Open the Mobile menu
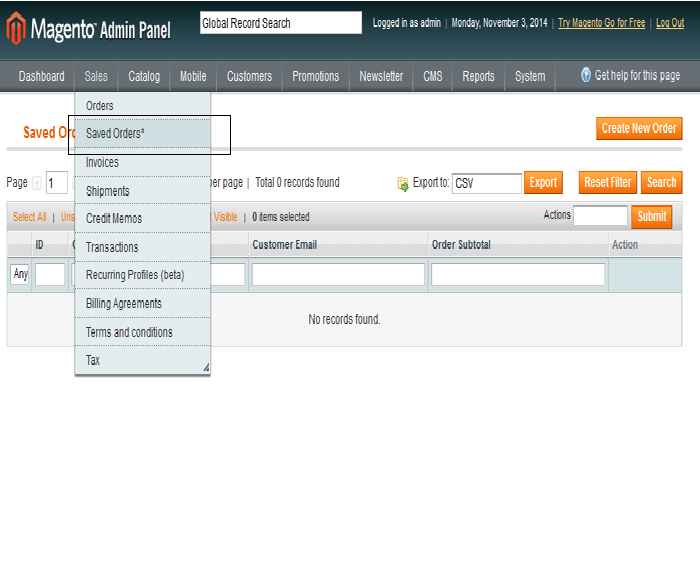The width and height of the screenshot is (700, 583). pos(193,76)
